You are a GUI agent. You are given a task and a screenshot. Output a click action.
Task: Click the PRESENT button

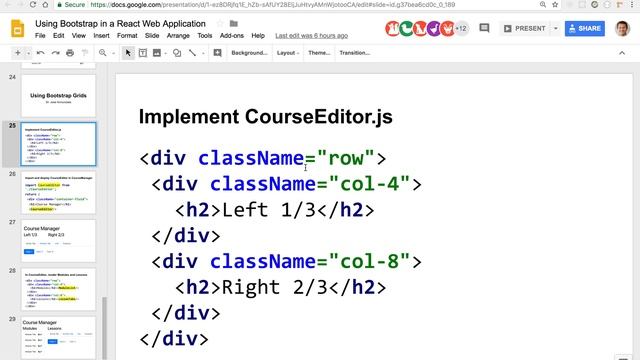click(x=525, y=29)
